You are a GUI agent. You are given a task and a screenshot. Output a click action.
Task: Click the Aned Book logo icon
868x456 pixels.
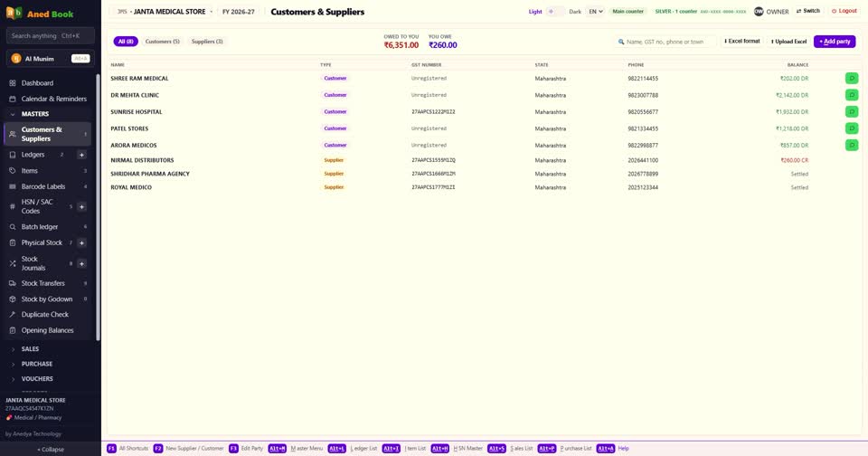pos(14,13)
